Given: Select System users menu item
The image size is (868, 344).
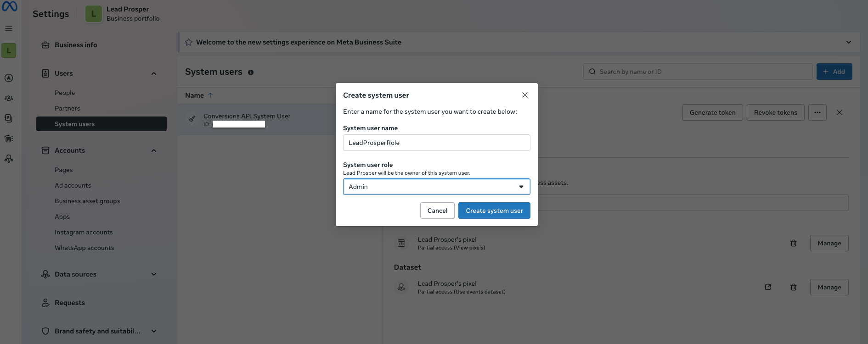Looking at the screenshot, I should 101,124.
